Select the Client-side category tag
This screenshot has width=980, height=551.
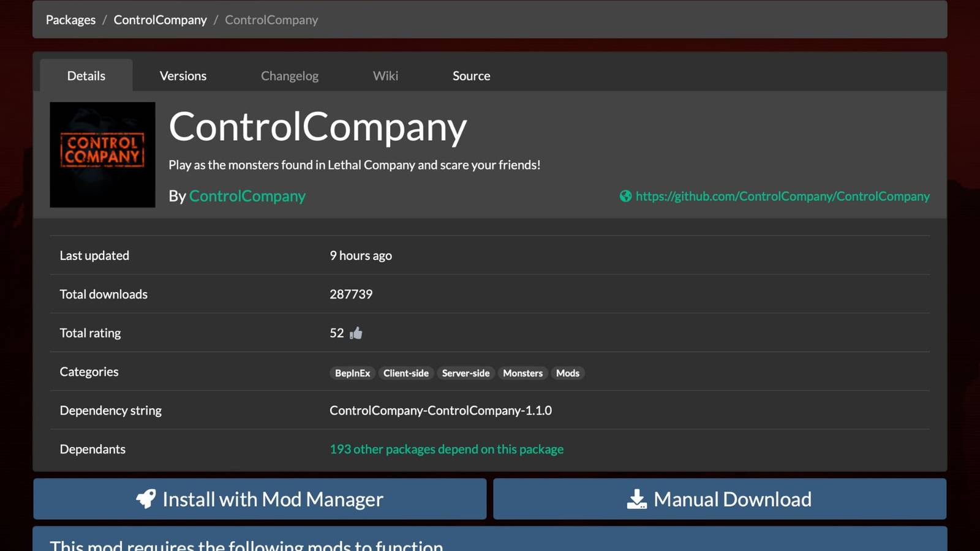(x=406, y=373)
